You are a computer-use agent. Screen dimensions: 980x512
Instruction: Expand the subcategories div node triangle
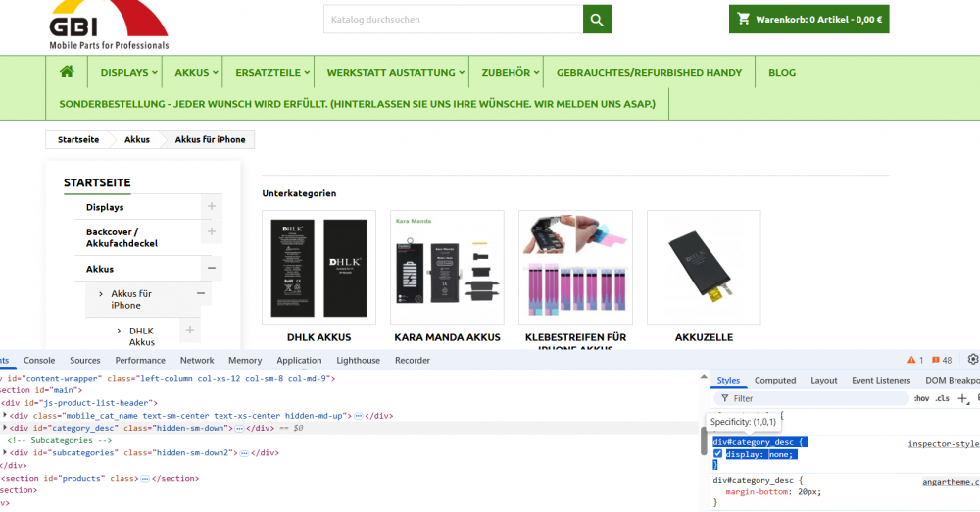pyautogui.click(x=5, y=452)
